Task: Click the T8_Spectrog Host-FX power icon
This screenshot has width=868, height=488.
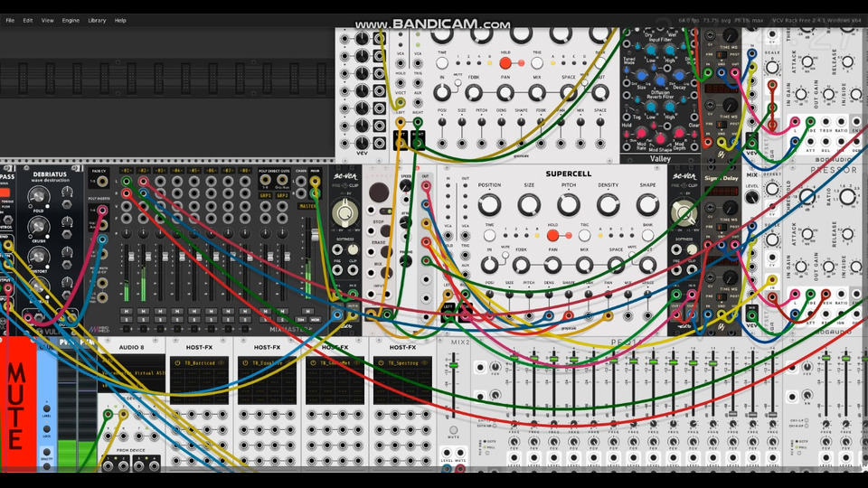Action: coord(381,363)
